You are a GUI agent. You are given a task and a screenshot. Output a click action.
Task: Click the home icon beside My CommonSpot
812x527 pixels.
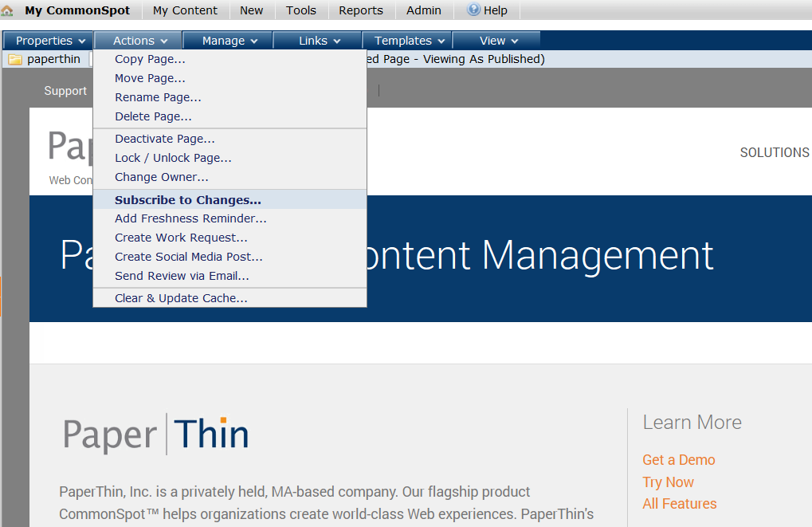click(x=7, y=10)
